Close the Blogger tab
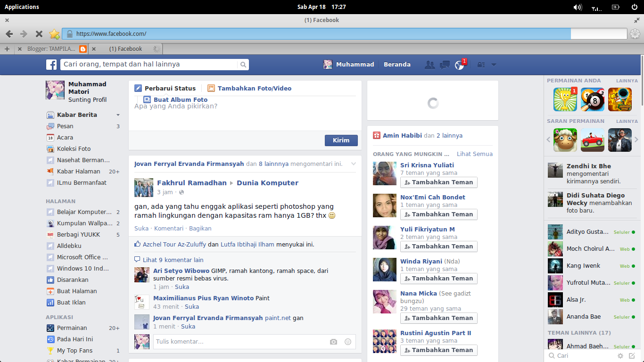The height and width of the screenshot is (362, 644). pos(19,49)
